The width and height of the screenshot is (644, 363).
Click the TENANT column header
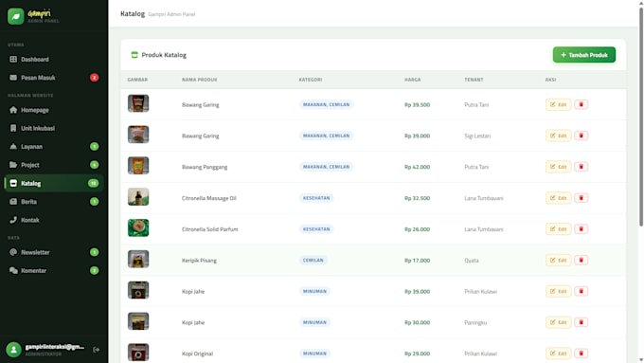[474, 80]
